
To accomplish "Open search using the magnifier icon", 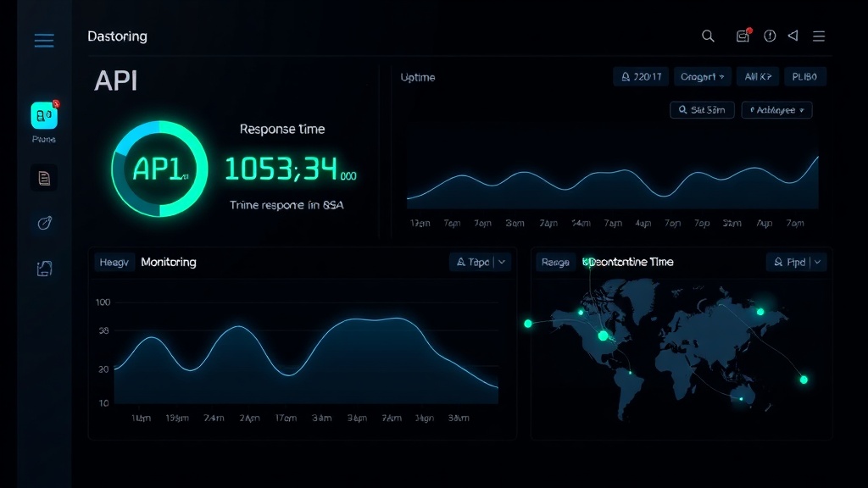I will click(709, 36).
